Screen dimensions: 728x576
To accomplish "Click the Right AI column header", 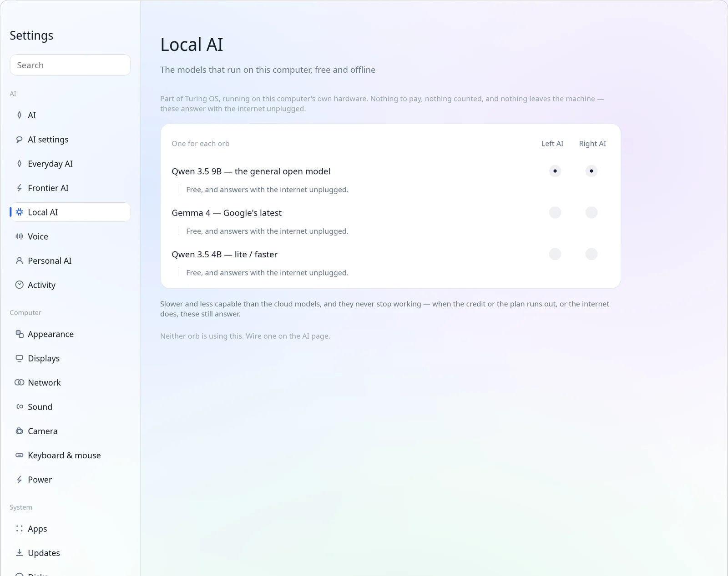I will (592, 144).
